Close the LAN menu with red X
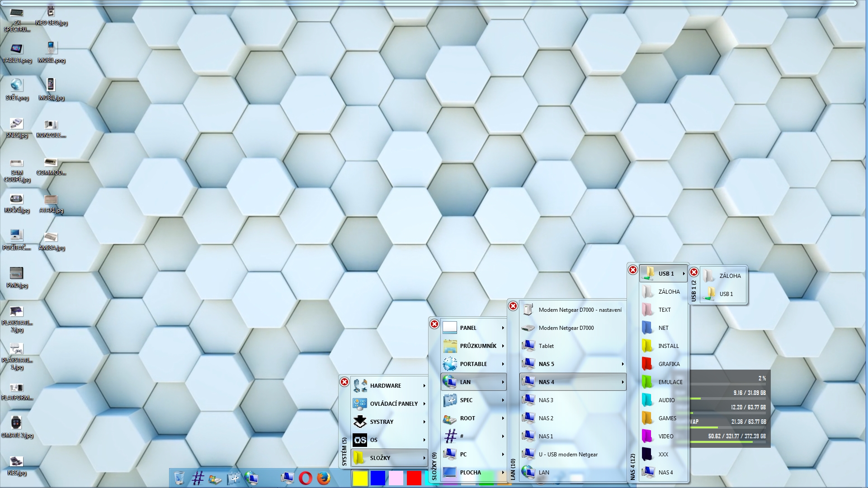The width and height of the screenshot is (868, 488). (513, 306)
